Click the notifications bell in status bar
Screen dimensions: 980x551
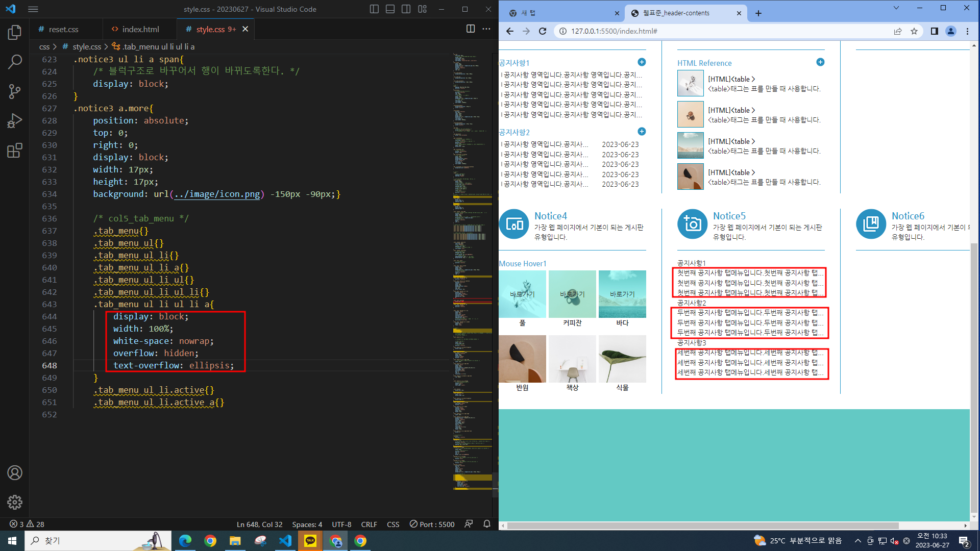click(487, 524)
